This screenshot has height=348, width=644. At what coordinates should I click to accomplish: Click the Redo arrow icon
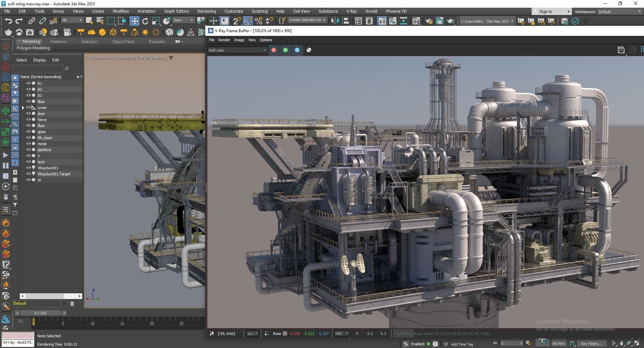coord(19,21)
